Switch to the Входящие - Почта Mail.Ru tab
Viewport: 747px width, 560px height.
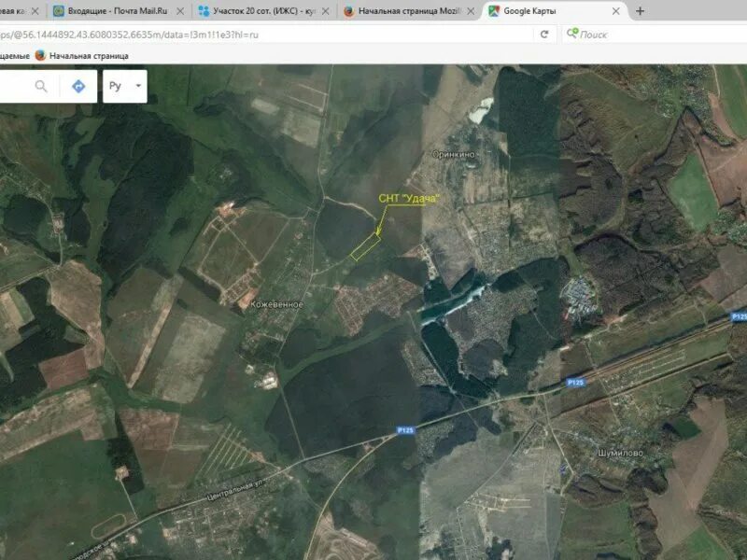[119, 11]
